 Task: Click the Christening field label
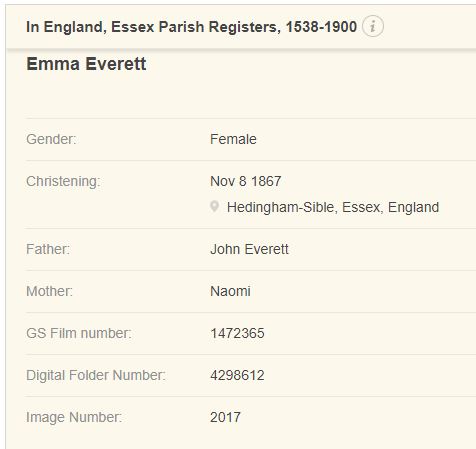click(x=63, y=182)
